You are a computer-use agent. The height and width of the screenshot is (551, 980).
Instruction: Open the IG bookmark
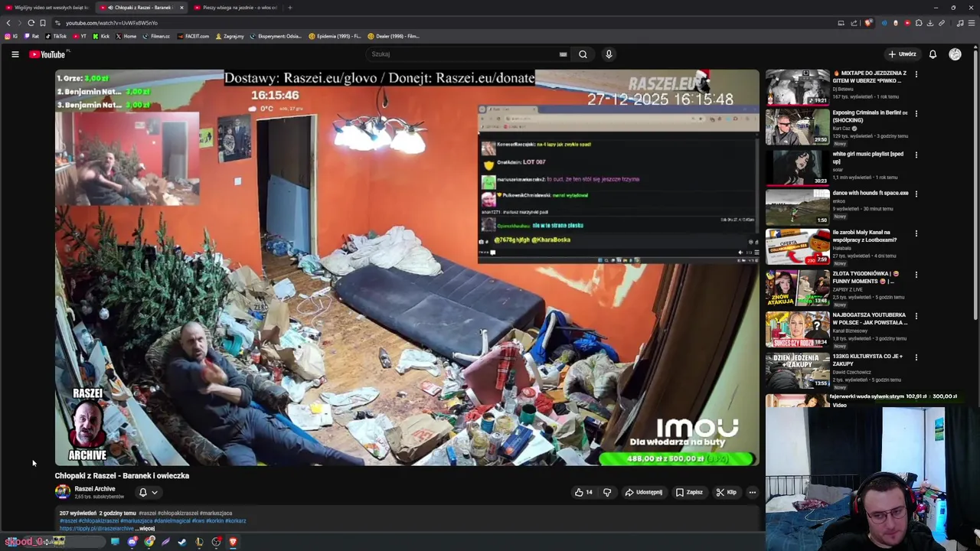click(x=11, y=36)
